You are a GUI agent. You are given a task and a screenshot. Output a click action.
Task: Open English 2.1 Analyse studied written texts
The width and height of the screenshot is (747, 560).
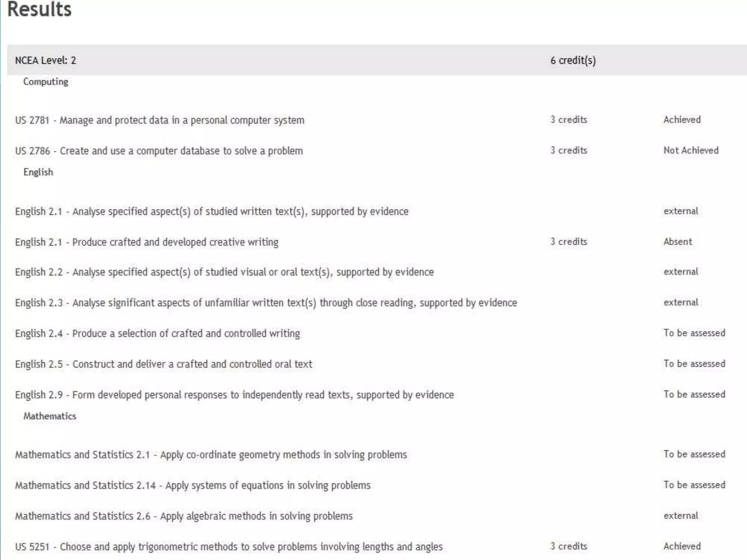(x=212, y=211)
